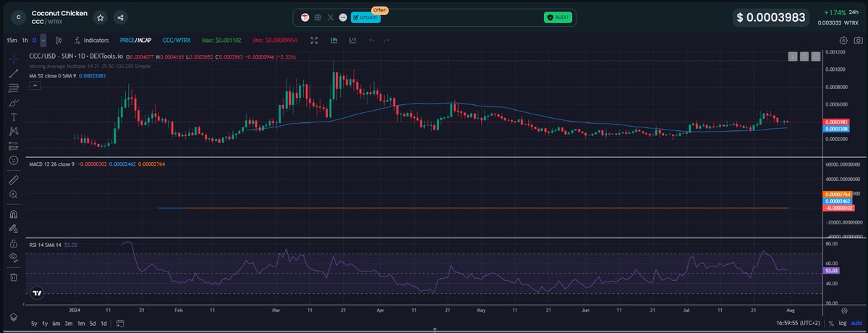The image size is (868, 333).
Task: Select the 5d date range
Action: pyautogui.click(x=93, y=322)
